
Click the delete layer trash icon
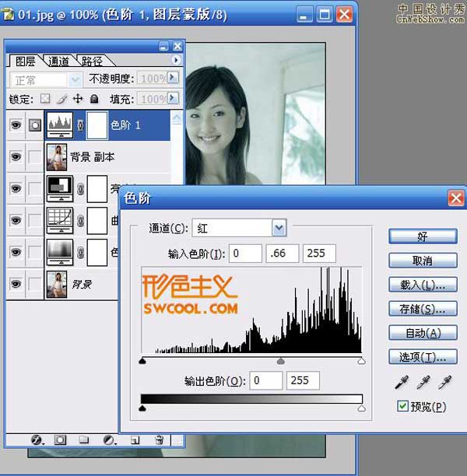tap(159, 439)
